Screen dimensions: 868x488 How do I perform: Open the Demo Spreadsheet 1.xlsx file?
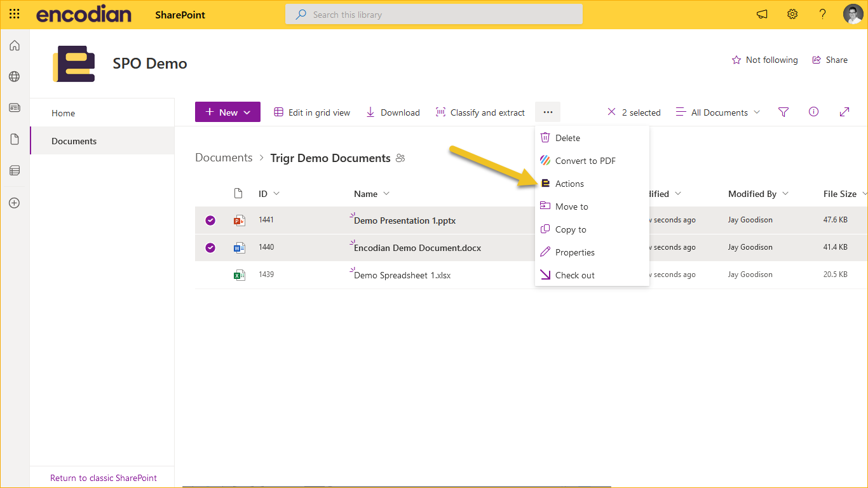point(402,275)
